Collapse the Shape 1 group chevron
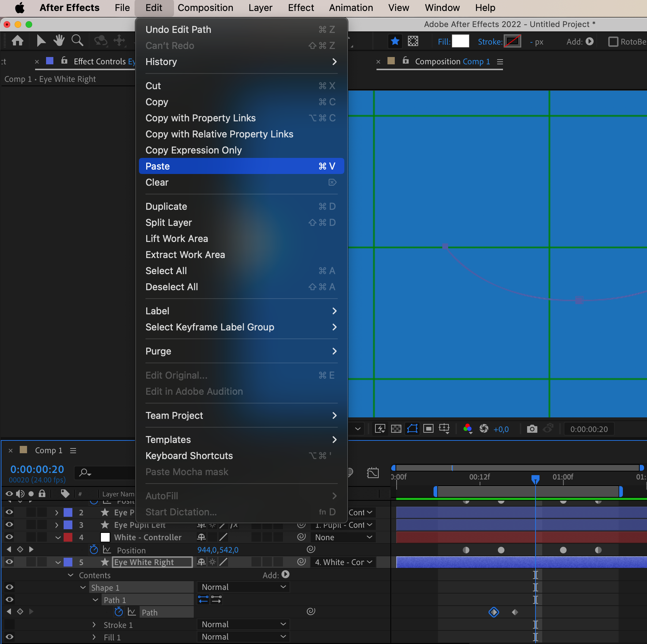 pos(83,587)
